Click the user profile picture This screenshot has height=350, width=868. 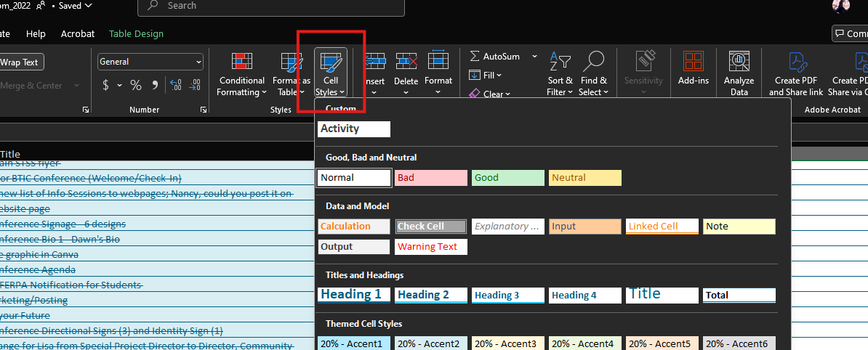coord(841,6)
